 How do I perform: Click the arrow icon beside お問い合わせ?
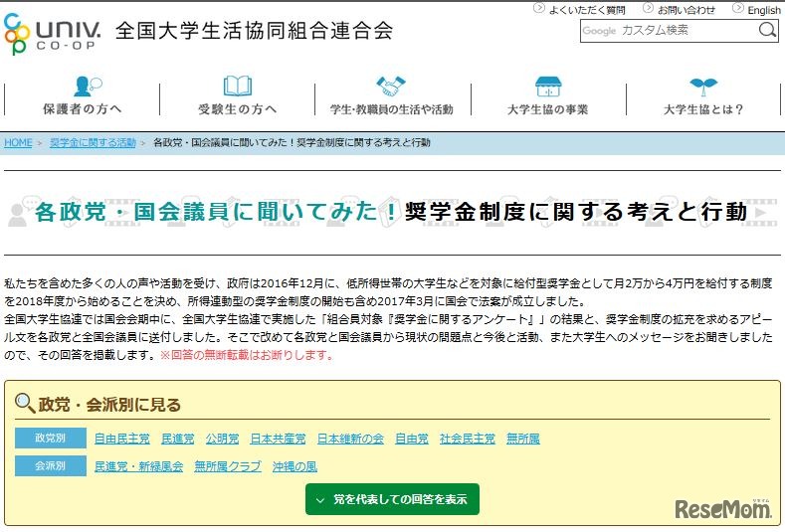tap(648, 8)
